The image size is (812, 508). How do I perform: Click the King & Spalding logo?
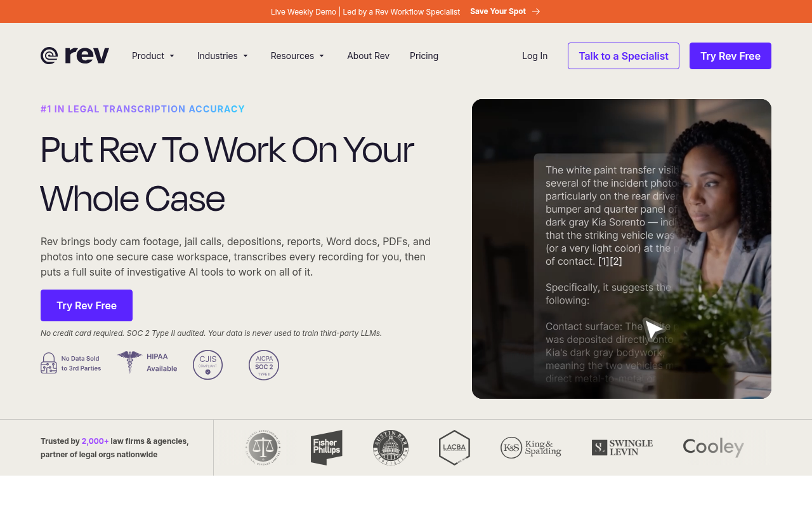click(x=531, y=448)
